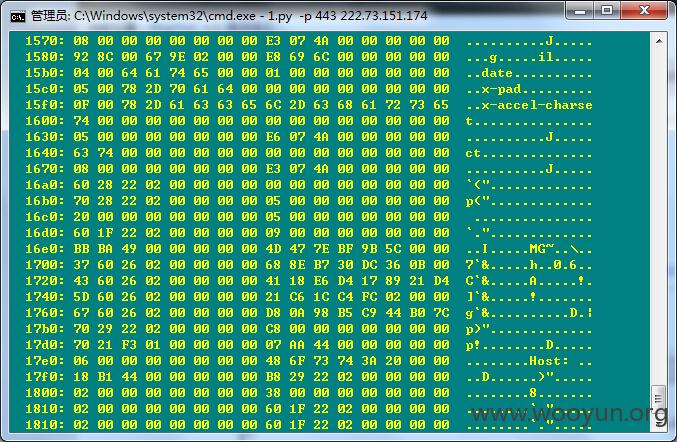This screenshot has width=677, height=442.
Task: Click byte '92' starting row 1580
Action: [x=81, y=57]
